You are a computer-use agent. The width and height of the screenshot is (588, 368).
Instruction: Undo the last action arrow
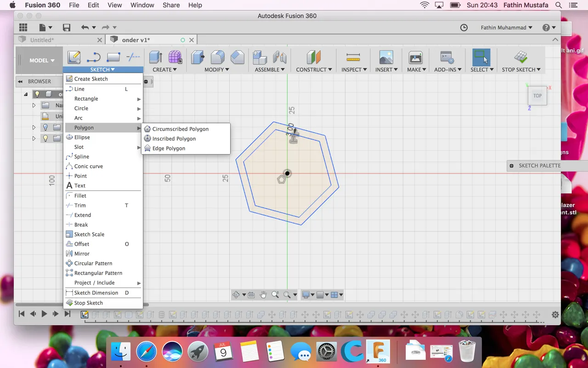coord(85,28)
